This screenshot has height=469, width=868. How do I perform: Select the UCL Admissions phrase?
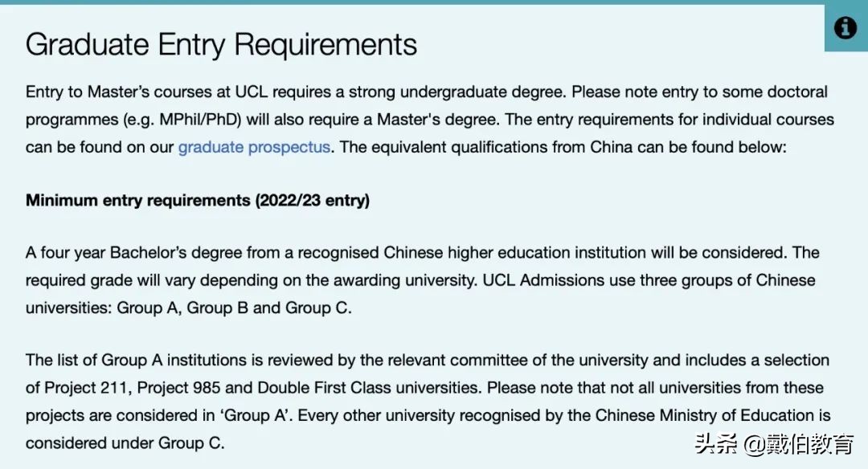coord(546,279)
